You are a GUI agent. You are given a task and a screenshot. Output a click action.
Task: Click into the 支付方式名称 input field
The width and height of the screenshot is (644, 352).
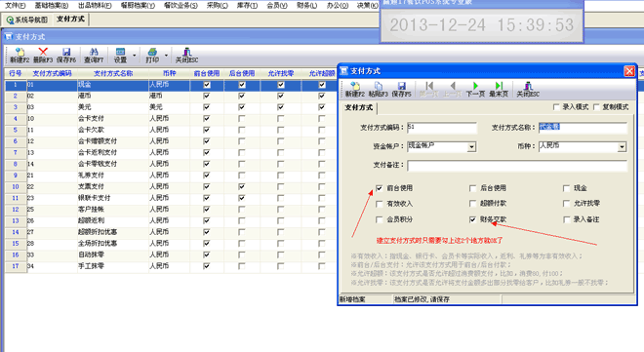click(x=583, y=128)
